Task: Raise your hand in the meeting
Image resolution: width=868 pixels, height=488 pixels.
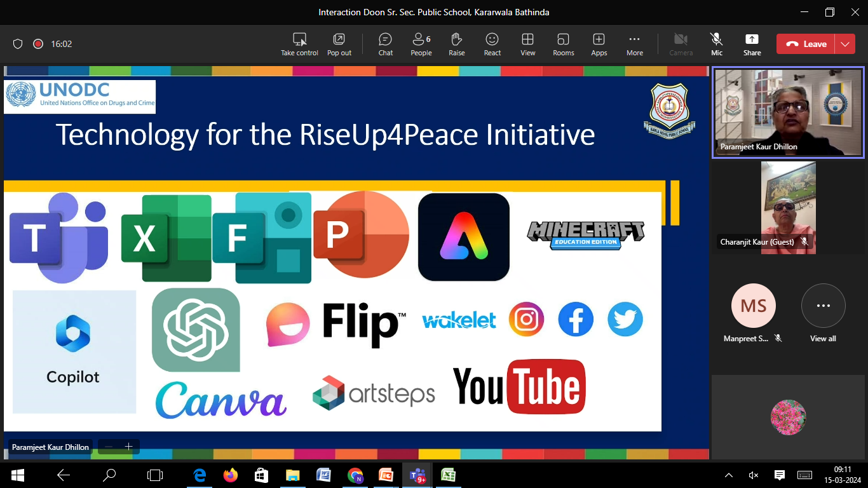Action: (x=456, y=44)
